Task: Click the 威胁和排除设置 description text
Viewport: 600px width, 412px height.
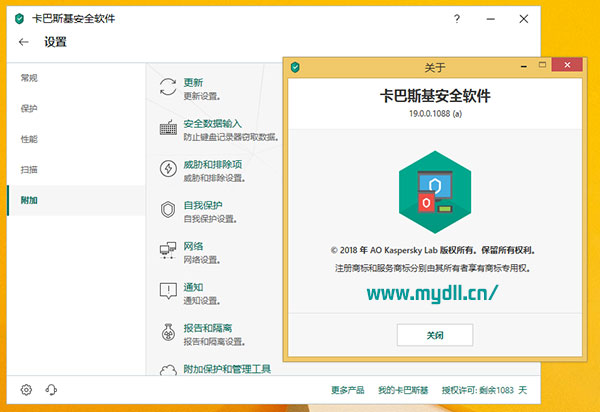Action: (x=214, y=178)
